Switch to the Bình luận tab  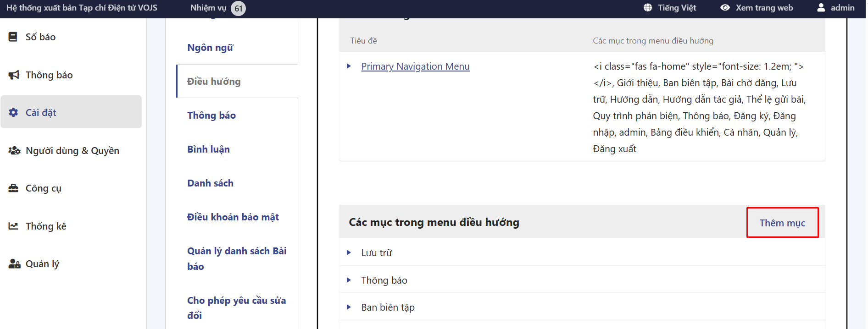[x=208, y=149]
